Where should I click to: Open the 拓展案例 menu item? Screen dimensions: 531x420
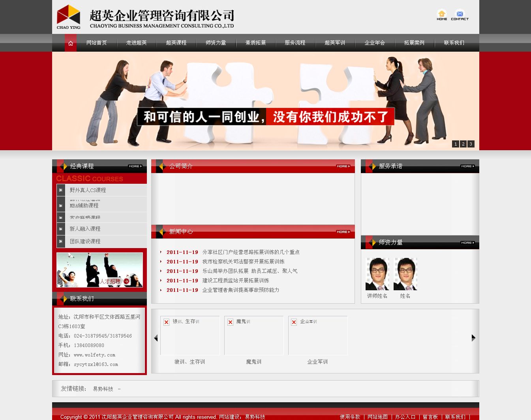[x=414, y=43]
